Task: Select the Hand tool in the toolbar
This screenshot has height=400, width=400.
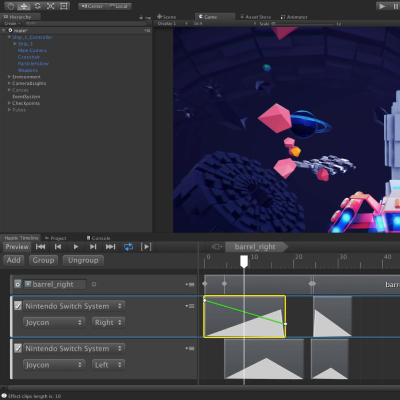Action: (11, 6)
